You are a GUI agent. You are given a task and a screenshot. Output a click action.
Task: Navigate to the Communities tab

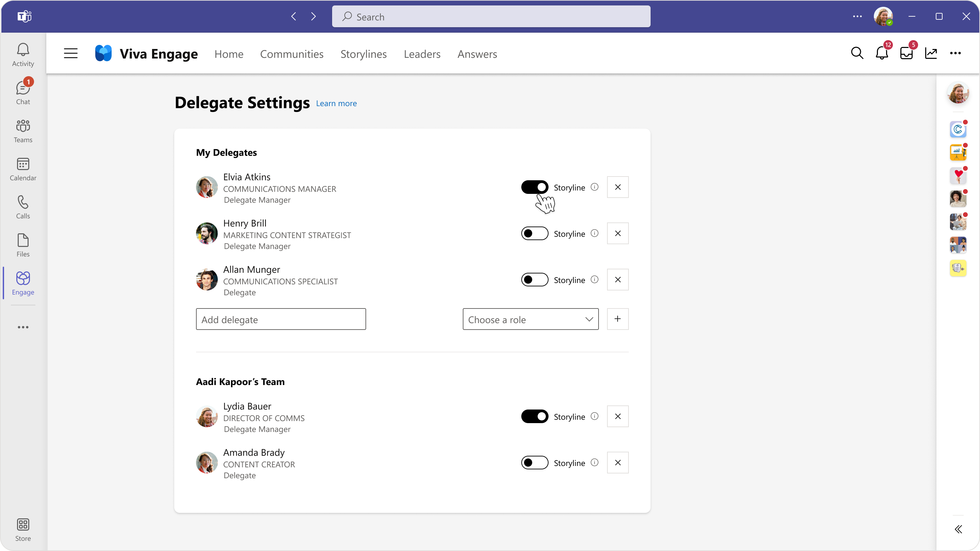click(291, 54)
